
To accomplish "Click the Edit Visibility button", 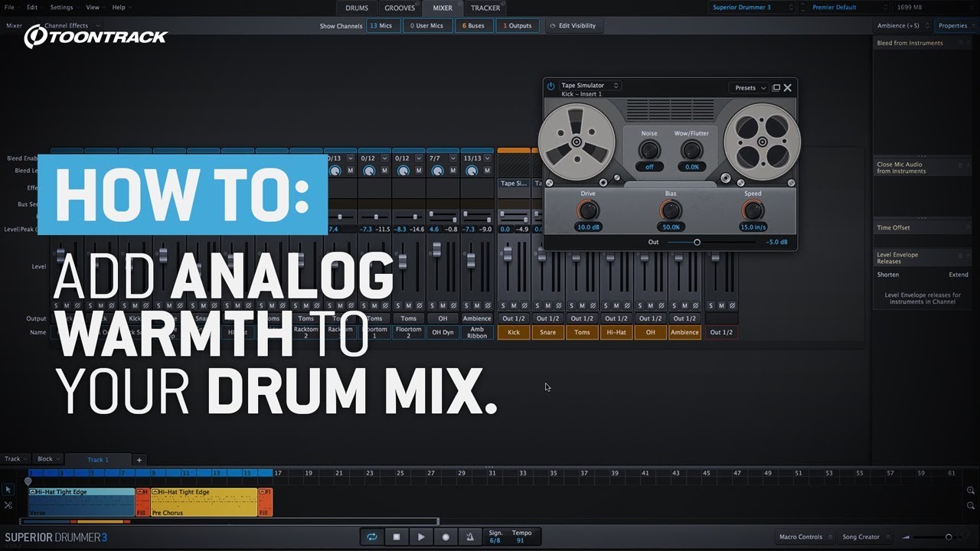I will click(x=575, y=26).
